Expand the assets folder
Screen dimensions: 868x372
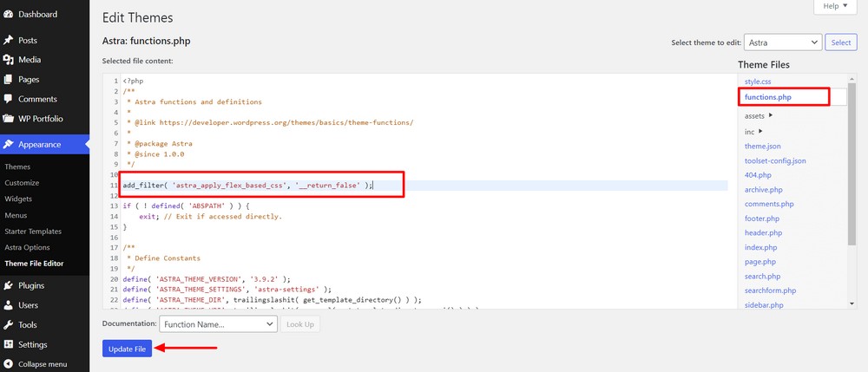click(x=759, y=116)
